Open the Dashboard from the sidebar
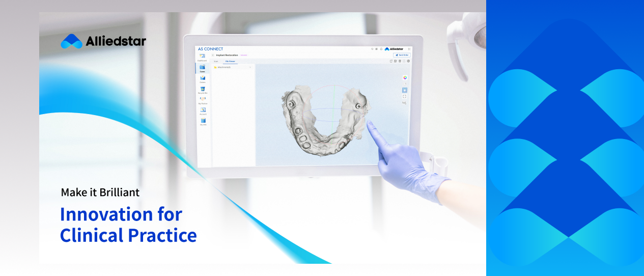This screenshot has height=276, width=644. 202,57
